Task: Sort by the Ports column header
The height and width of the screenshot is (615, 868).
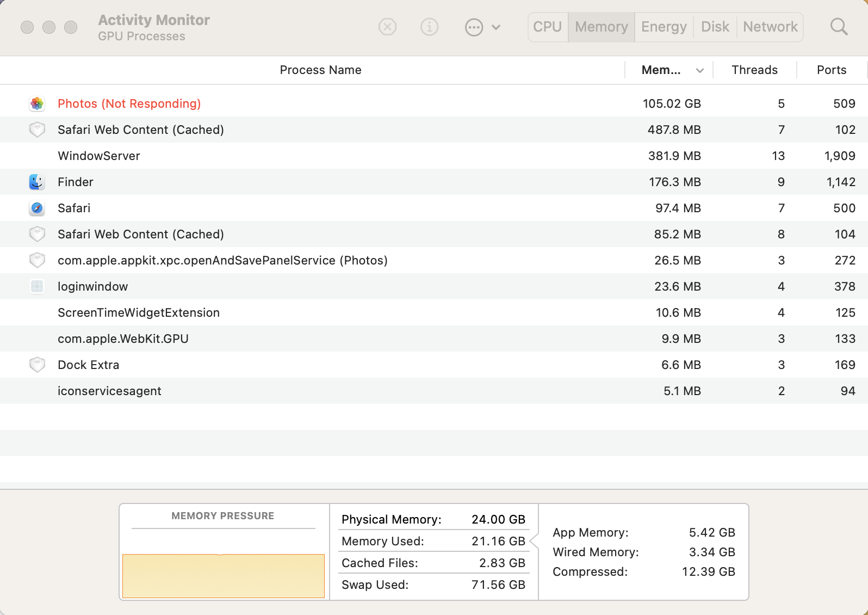Action: pyautogui.click(x=831, y=70)
